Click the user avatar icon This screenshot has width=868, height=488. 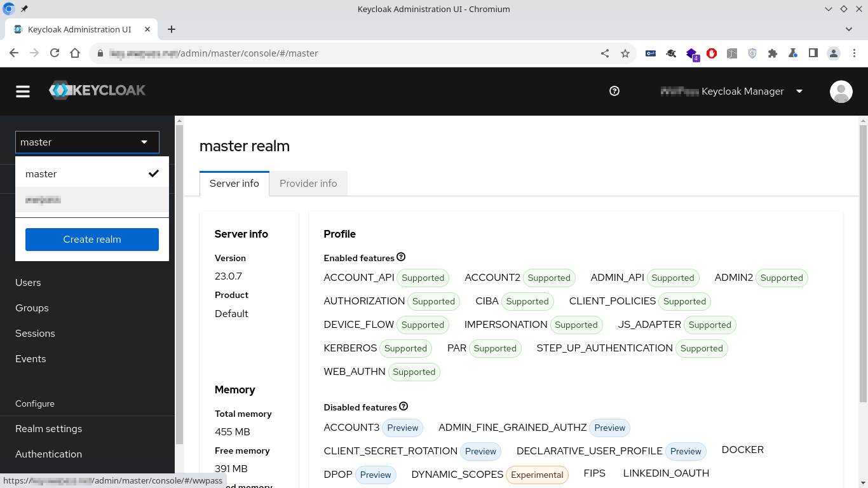(x=841, y=91)
